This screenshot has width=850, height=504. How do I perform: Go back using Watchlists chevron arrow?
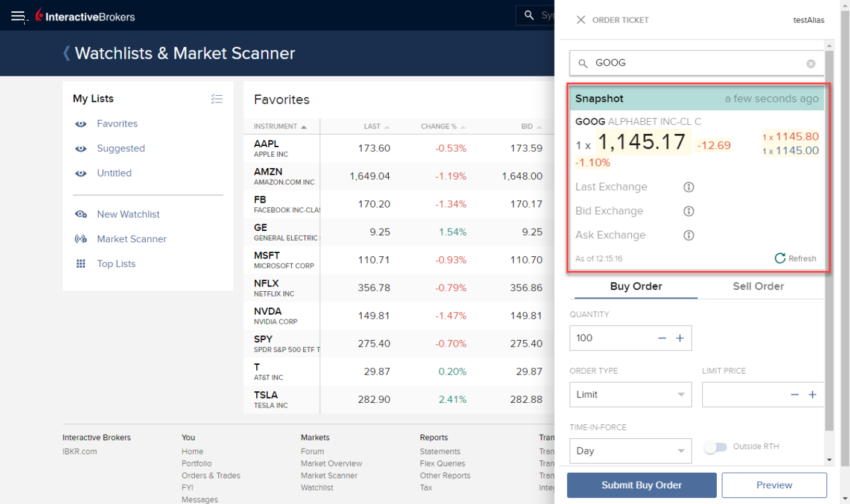point(66,53)
